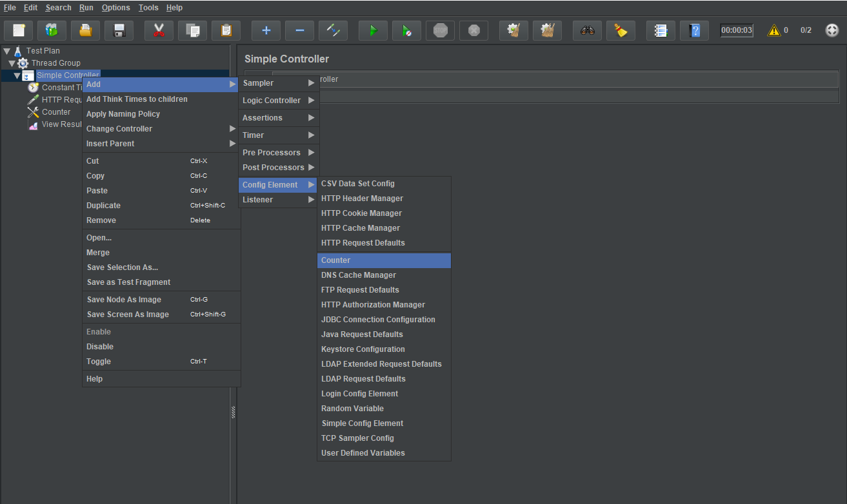Screen dimensions: 847x504
Task: Choose HTTP Header Manager
Action: point(384,199)
